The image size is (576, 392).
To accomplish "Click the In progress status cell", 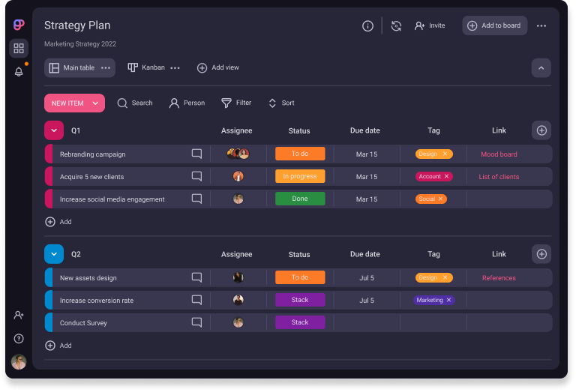I will [x=299, y=177].
